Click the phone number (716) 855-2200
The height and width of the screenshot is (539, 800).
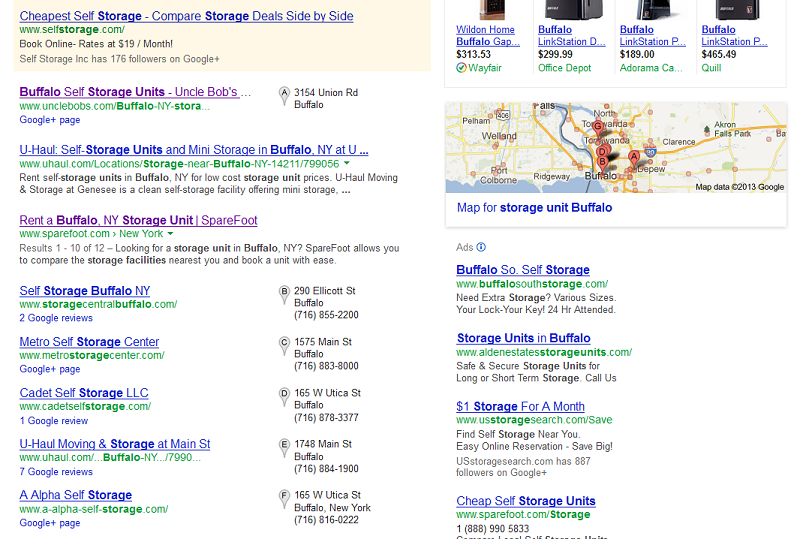326,315
